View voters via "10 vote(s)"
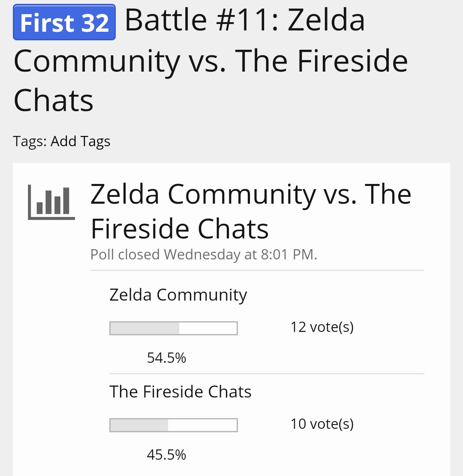Image resolution: width=463 pixels, height=476 pixels. coord(322,424)
